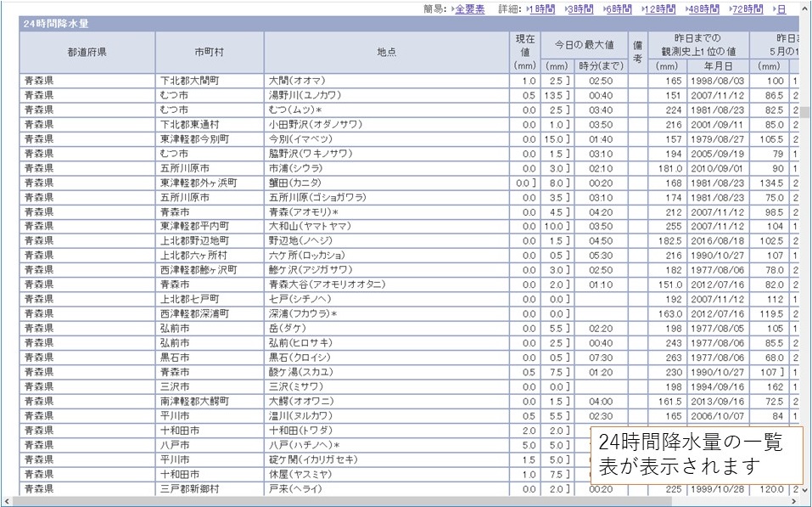Screen dimensions: 812x507
Task: Click the record date 1998/08/03
Action: 717,81
